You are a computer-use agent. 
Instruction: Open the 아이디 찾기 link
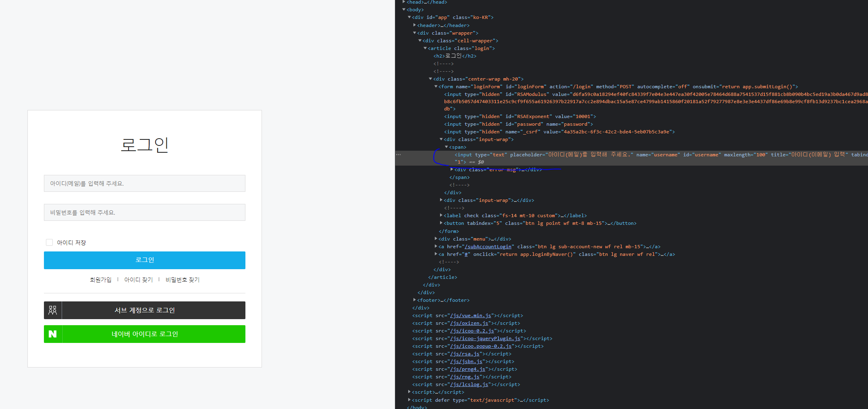tap(138, 280)
